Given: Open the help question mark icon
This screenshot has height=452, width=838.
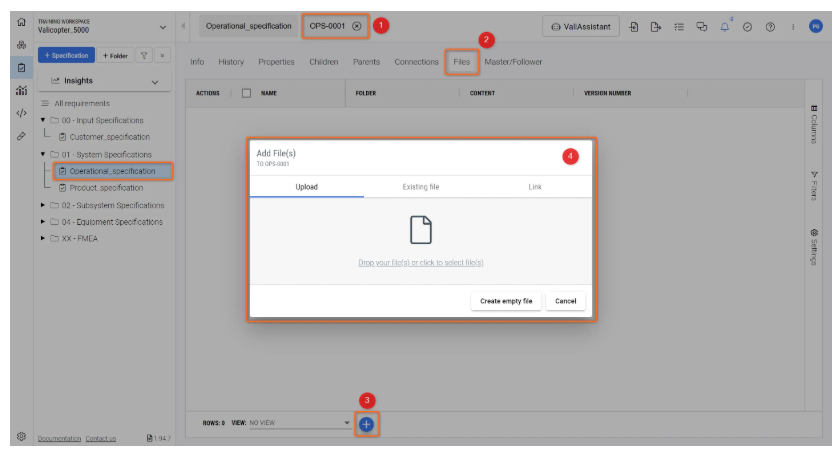Looking at the screenshot, I should 770,27.
